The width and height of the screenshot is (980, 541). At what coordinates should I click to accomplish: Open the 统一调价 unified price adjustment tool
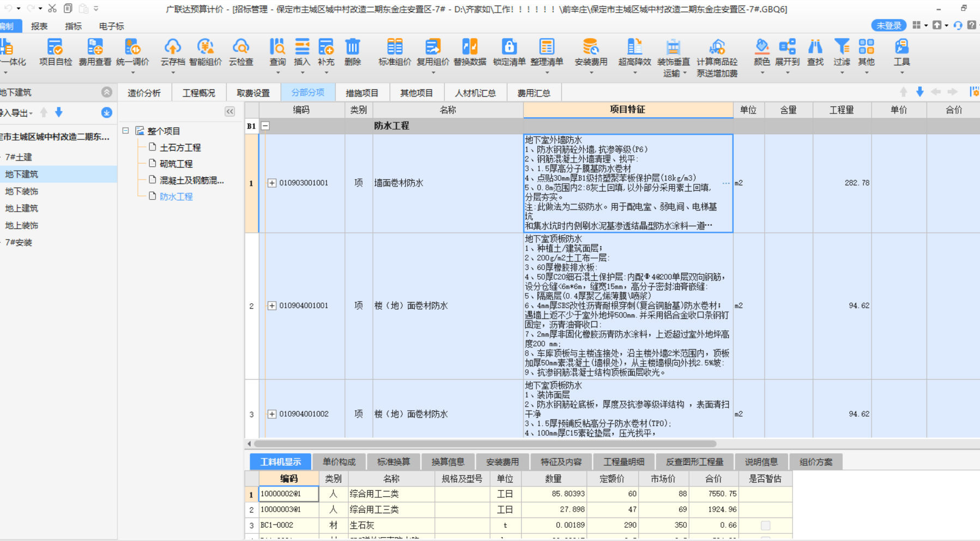tap(132, 53)
